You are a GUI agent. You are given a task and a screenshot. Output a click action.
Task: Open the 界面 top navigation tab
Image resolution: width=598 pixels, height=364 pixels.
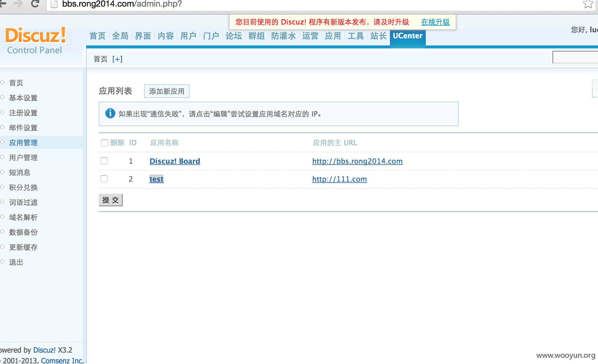coord(143,36)
